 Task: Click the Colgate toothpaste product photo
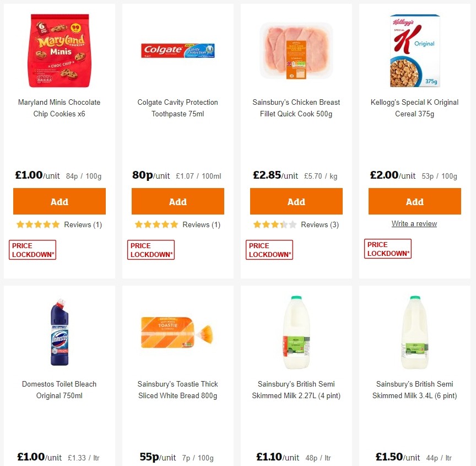(177, 50)
